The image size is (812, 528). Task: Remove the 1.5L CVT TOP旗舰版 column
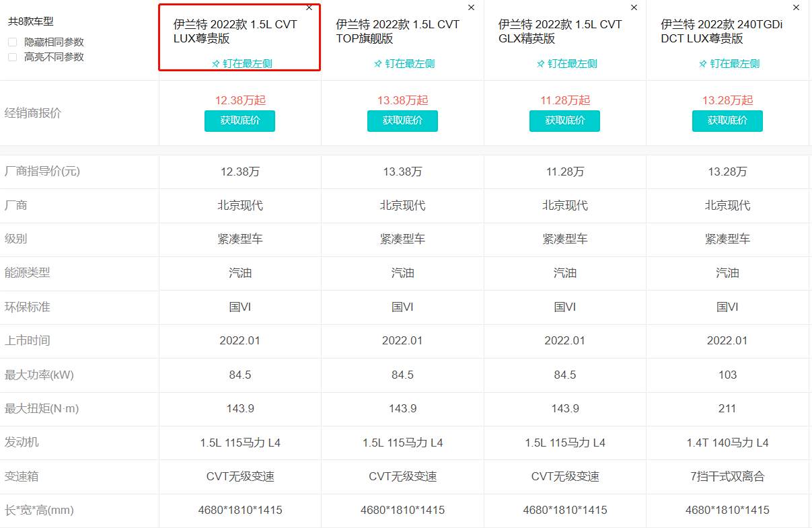click(471, 8)
